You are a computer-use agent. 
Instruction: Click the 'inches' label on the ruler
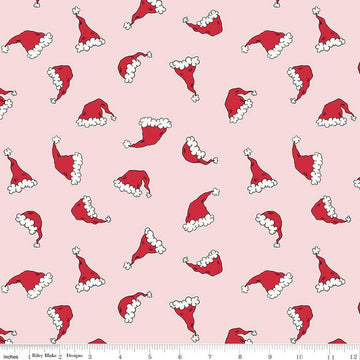pyautogui.click(x=11, y=357)
